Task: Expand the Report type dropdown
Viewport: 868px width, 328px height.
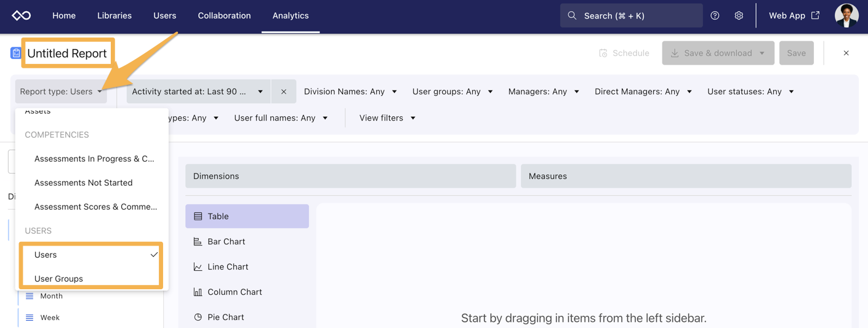Action: point(61,92)
